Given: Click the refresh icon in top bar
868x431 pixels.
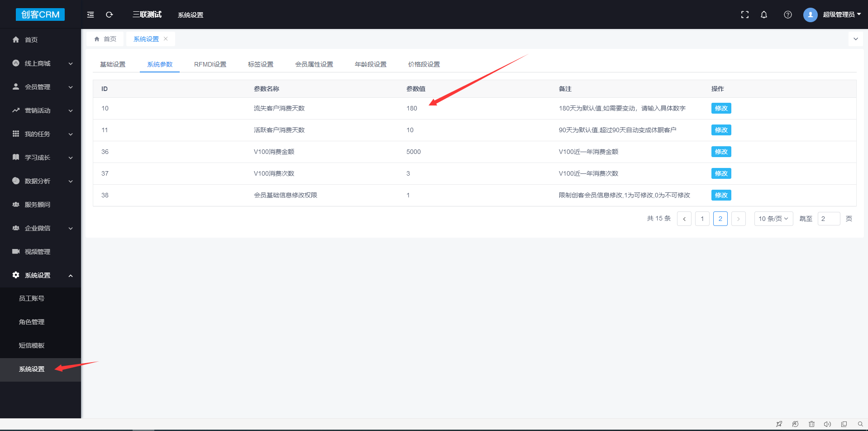Looking at the screenshot, I should click(x=110, y=14).
